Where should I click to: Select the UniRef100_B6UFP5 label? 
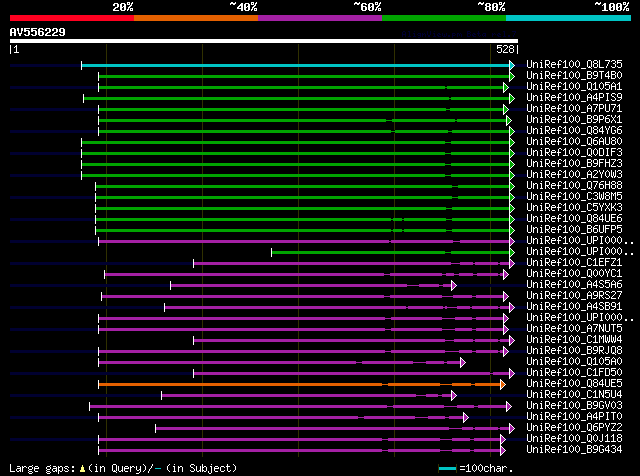(x=574, y=230)
